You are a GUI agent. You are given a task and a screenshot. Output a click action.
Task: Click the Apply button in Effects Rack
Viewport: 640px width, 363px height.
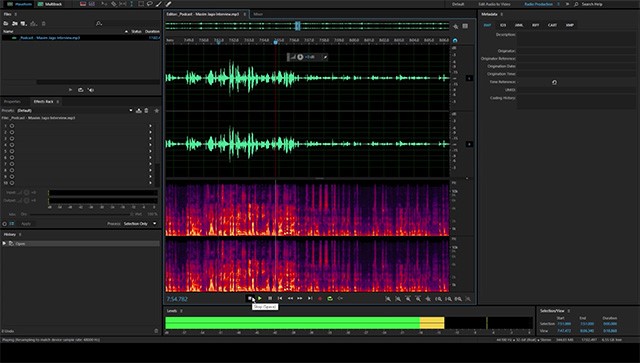coord(26,224)
